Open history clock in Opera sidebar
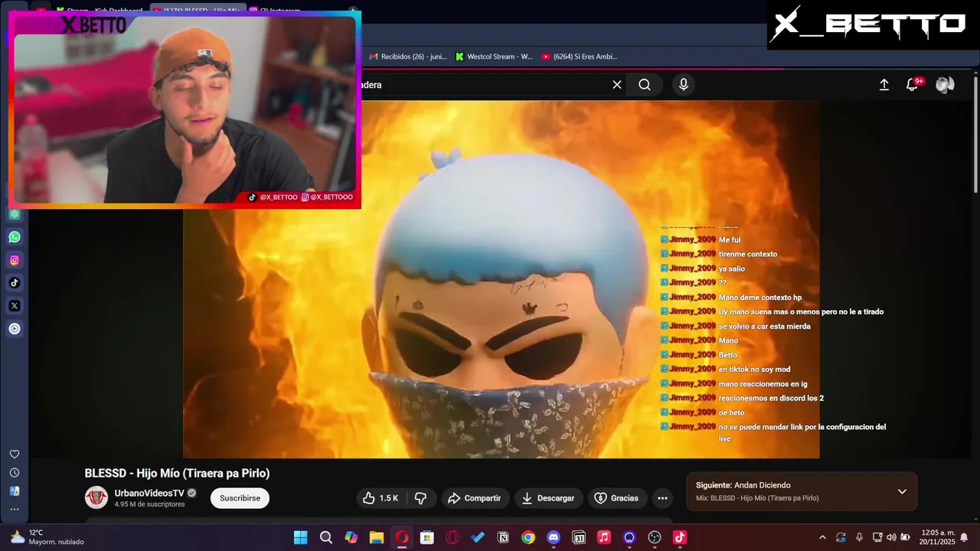 [x=15, y=473]
